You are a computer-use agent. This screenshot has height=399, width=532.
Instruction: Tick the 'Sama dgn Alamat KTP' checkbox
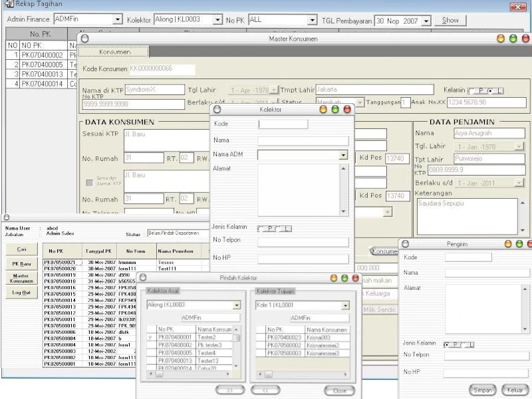(89, 182)
